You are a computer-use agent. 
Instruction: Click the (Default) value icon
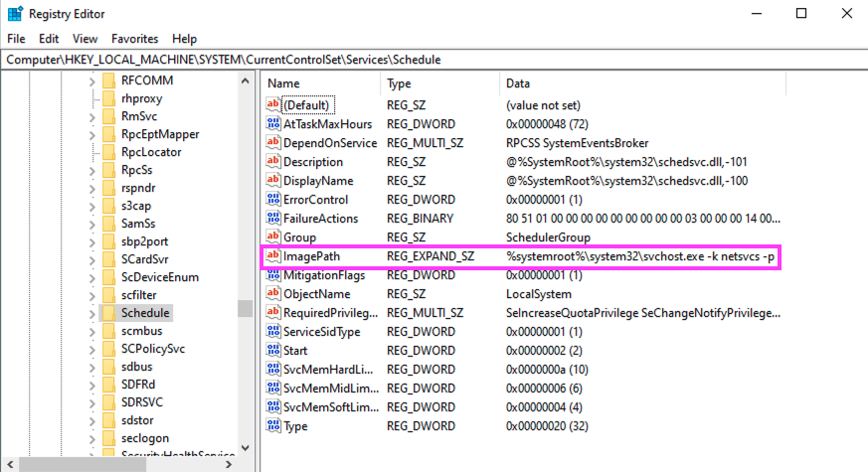point(272,105)
